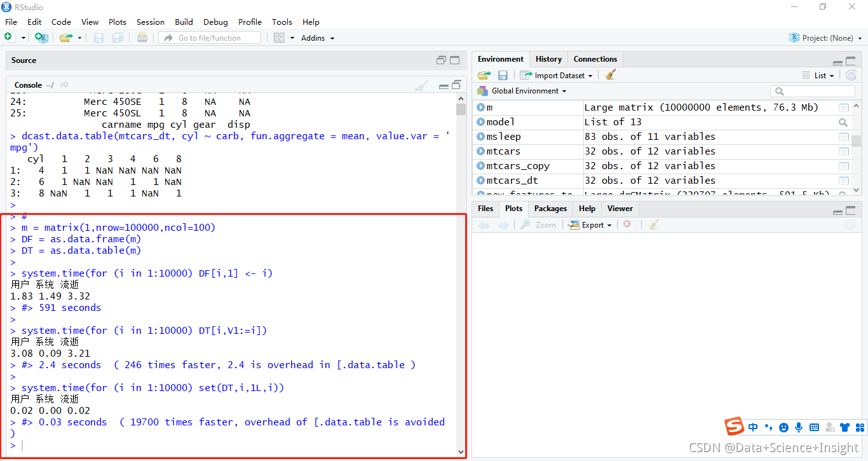Image resolution: width=868 pixels, height=461 pixels.
Task: Clear environment objects with broom icon
Action: pyautogui.click(x=611, y=75)
